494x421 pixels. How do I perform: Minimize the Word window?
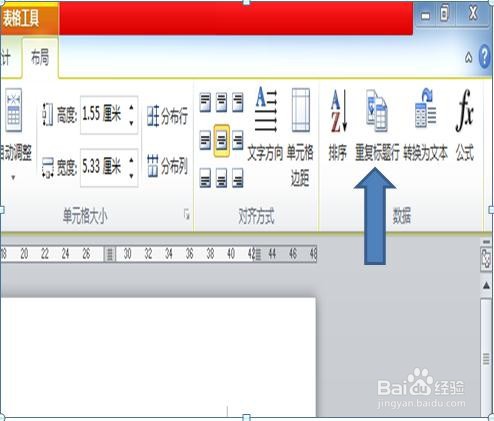tap(425, 15)
